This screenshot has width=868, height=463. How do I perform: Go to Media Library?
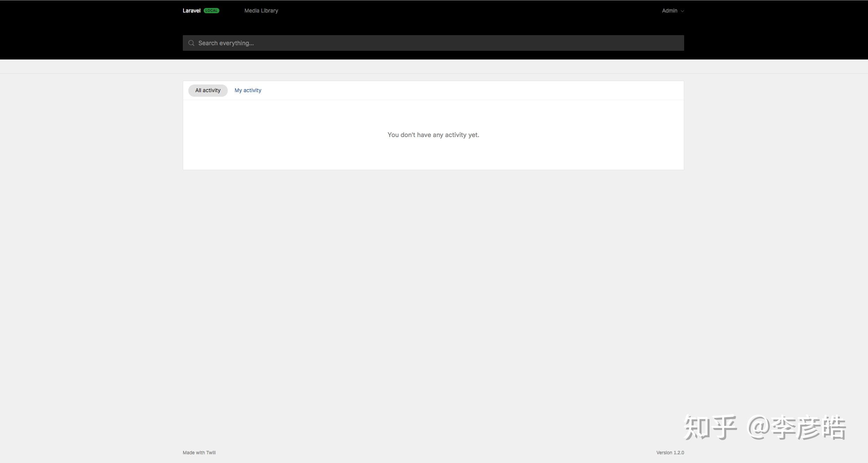tap(261, 11)
